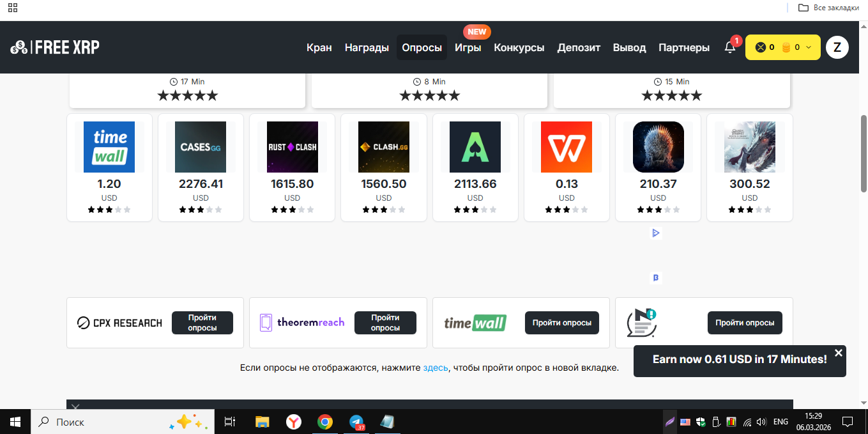868x434 pixels.
Task: Launch Yandex Browser from taskbar
Action: [293, 422]
